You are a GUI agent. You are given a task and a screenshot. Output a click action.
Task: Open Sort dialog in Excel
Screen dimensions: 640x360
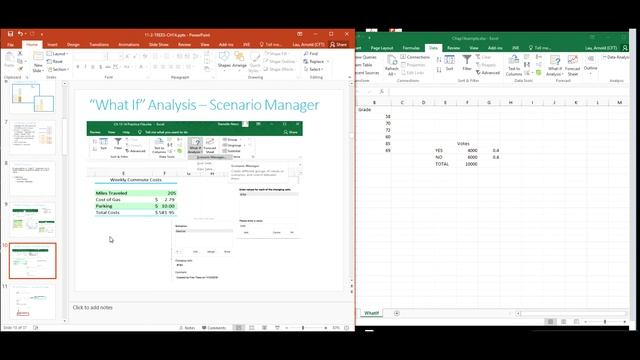click(449, 63)
